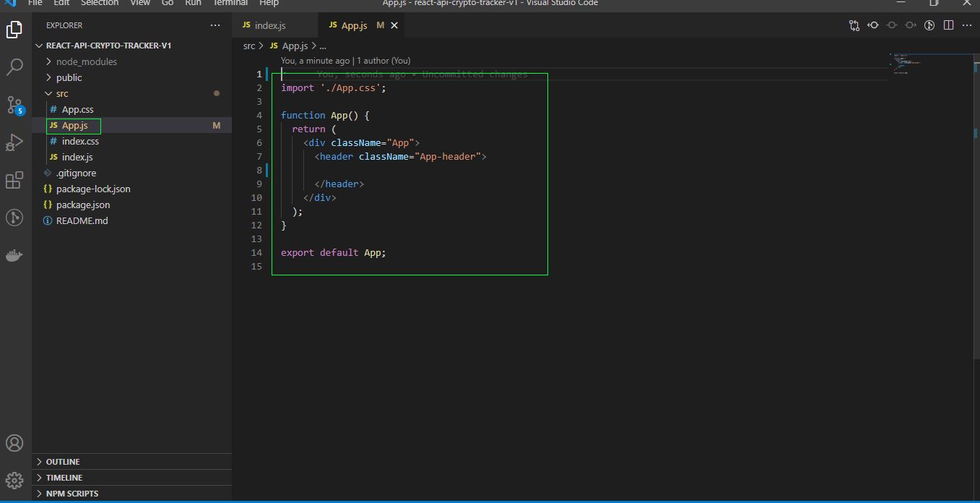Open Source Control view with 5 changes
Viewport: 980px width, 503px height.
click(14, 105)
